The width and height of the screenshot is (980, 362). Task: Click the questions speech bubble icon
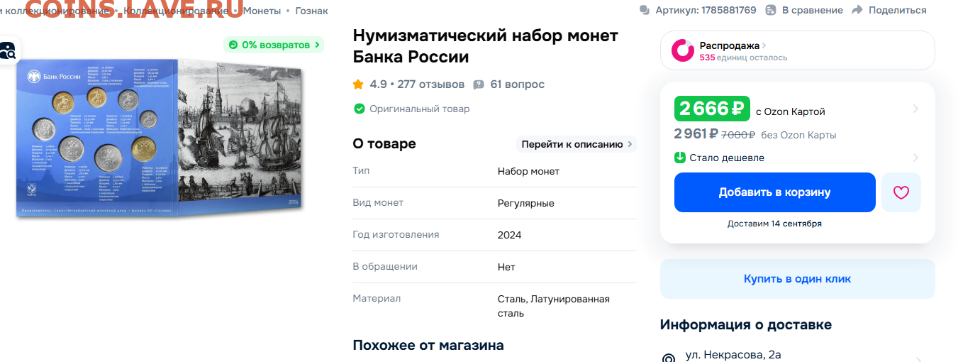click(479, 84)
